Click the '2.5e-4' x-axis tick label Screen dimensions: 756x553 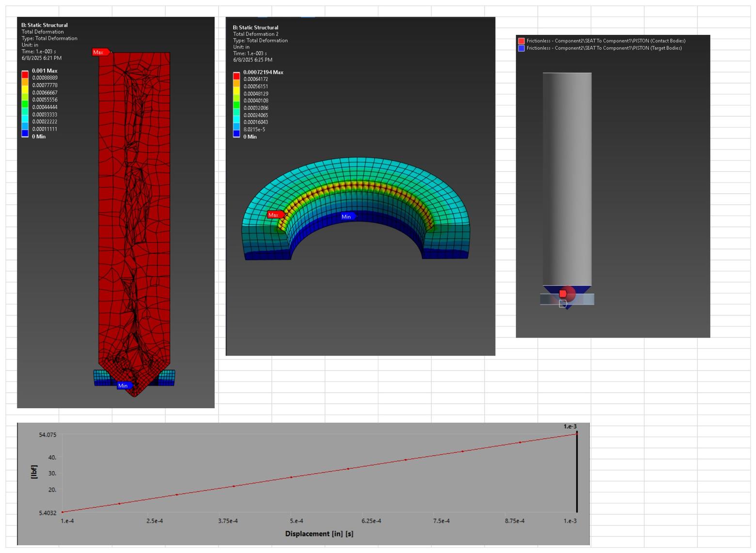pos(155,522)
